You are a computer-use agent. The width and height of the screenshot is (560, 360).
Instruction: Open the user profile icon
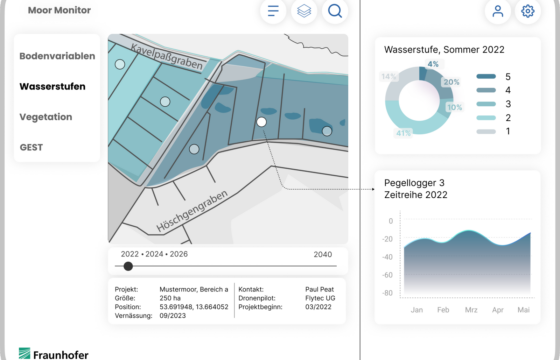498,11
